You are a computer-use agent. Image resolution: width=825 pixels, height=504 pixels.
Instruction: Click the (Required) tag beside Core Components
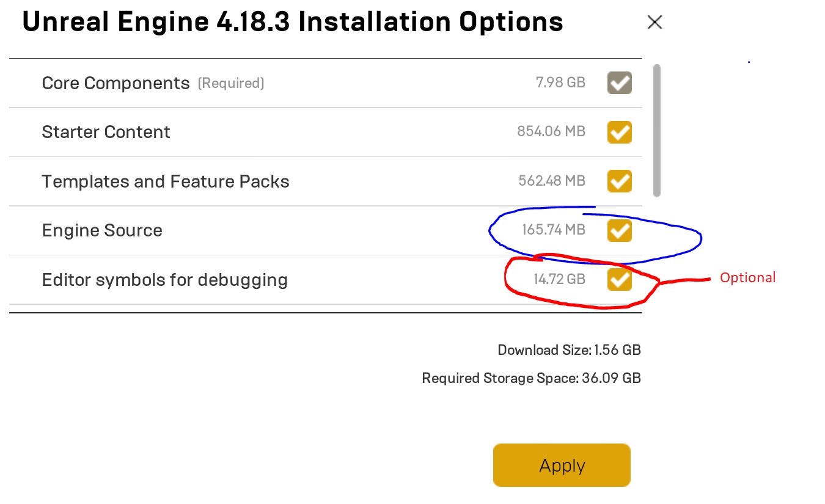231,83
